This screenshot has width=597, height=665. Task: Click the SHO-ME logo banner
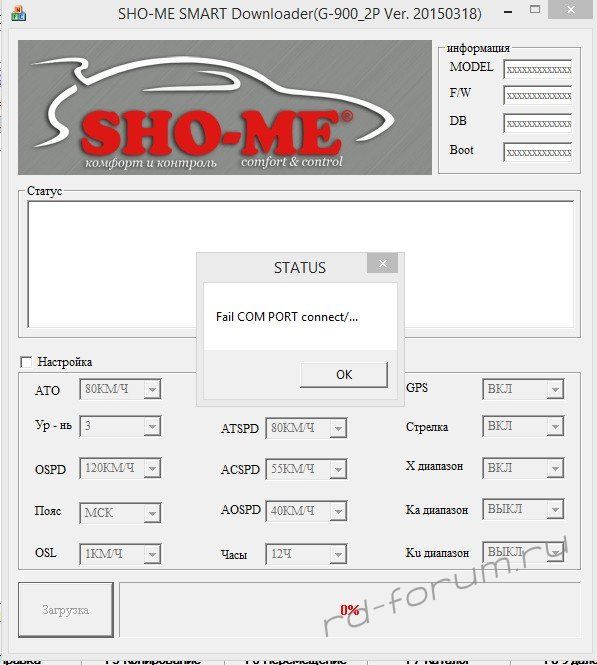click(x=225, y=107)
